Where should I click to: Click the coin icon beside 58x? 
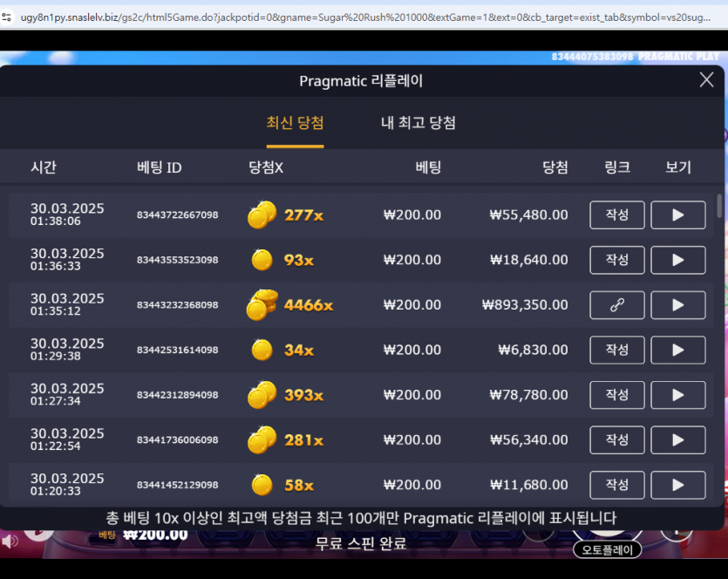point(262,485)
